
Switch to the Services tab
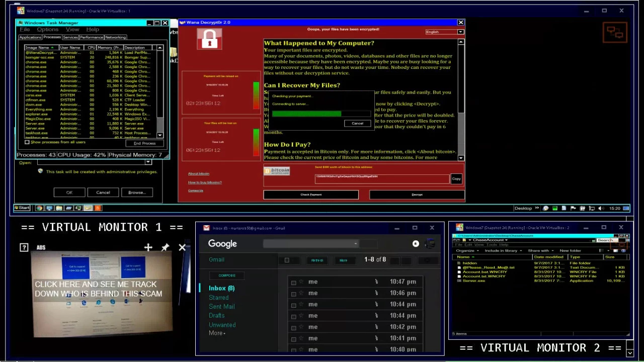click(x=70, y=37)
